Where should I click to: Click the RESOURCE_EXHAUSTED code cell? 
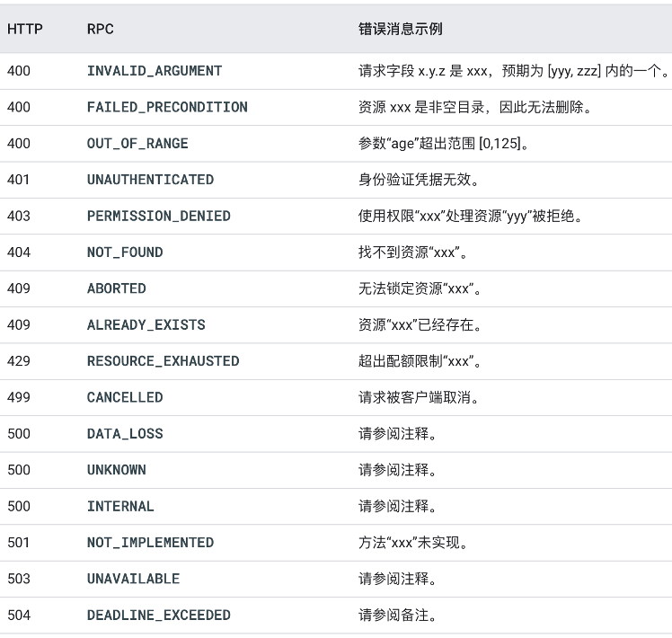click(x=163, y=361)
